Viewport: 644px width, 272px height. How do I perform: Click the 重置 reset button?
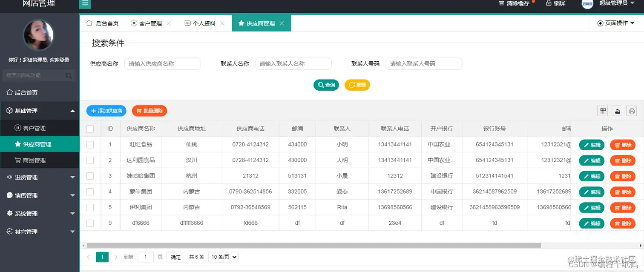point(357,85)
